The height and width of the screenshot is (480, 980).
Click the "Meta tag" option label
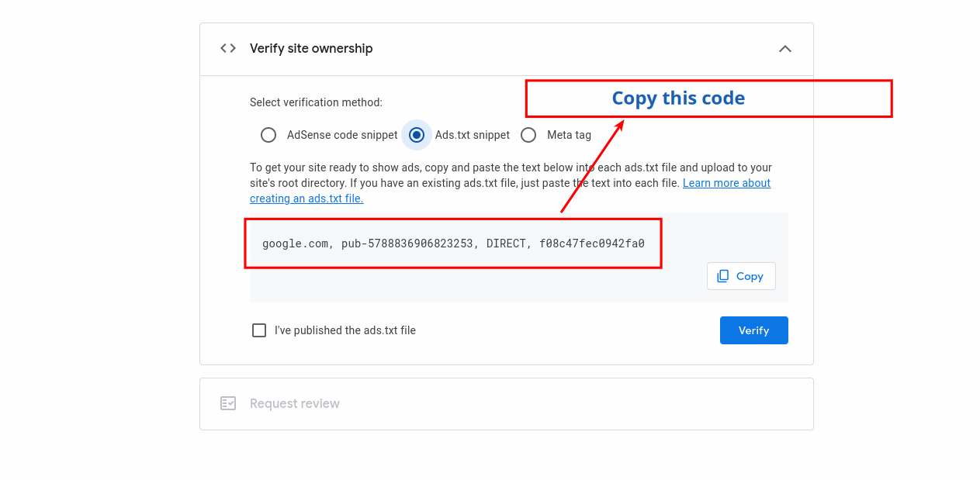569,135
